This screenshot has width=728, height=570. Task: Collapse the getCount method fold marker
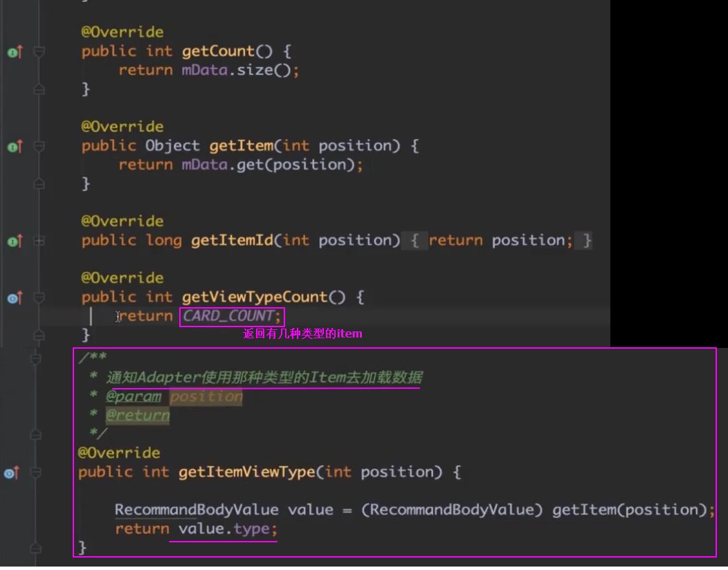[39, 51]
